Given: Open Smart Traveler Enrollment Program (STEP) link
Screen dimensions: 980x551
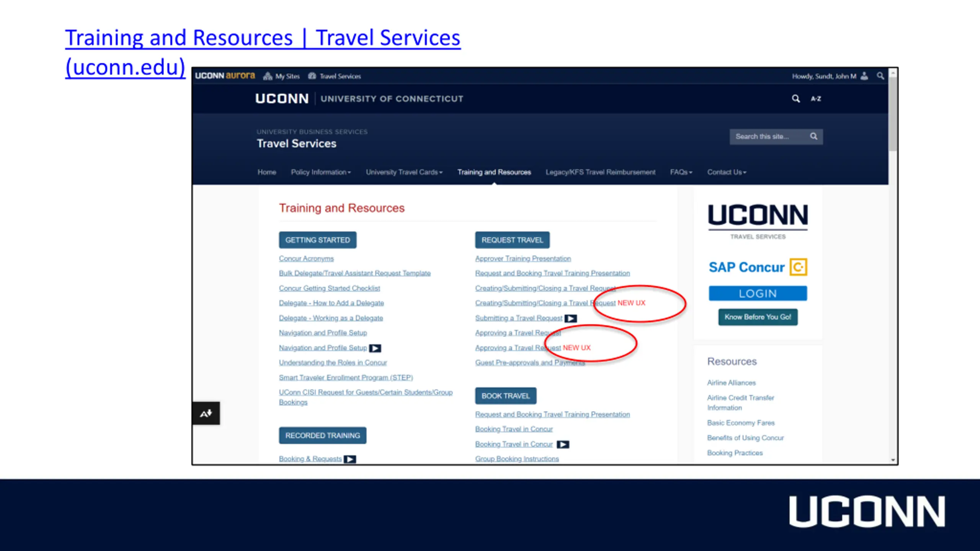Looking at the screenshot, I should point(346,378).
